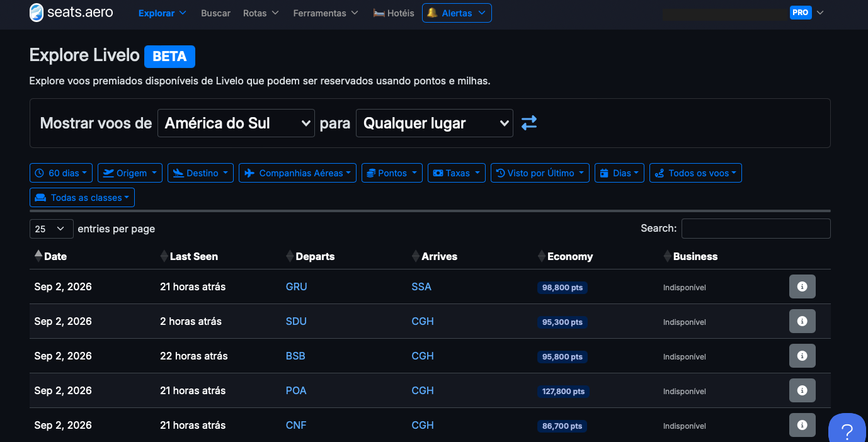Click the 86,700 pts economy badge
Viewport: 868px width, 442px height.
pyautogui.click(x=562, y=426)
